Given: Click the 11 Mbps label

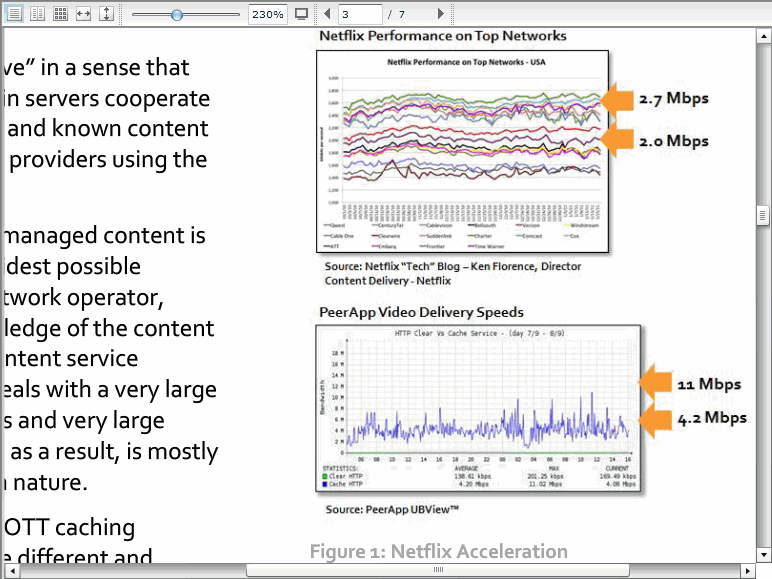Looking at the screenshot, I should (x=709, y=384).
